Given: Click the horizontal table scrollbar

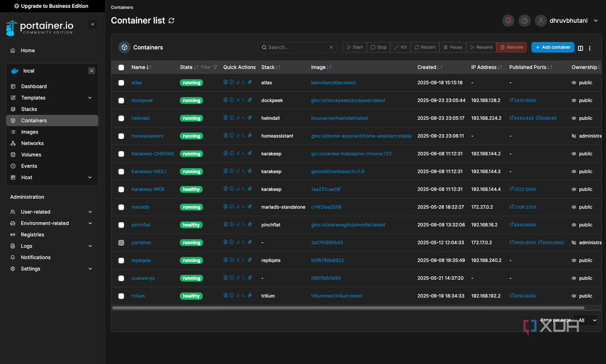Looking at the screenshot, I should point(348,308).
